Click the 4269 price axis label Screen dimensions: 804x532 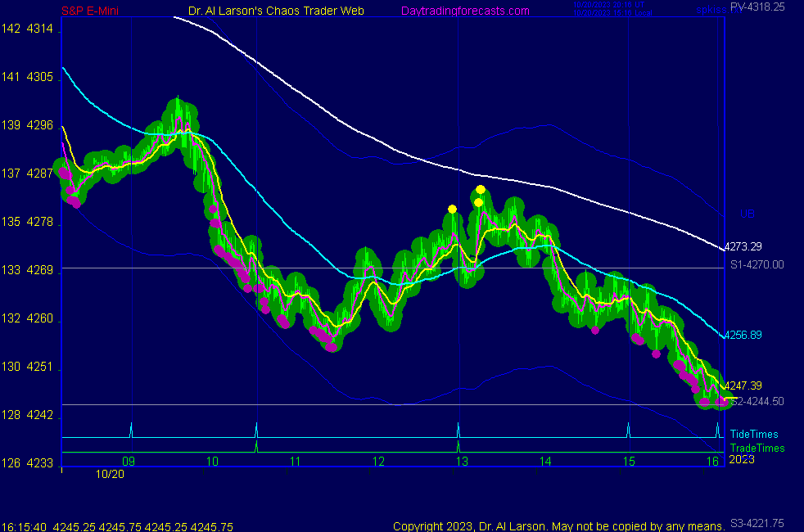click(x=40, y=270)
